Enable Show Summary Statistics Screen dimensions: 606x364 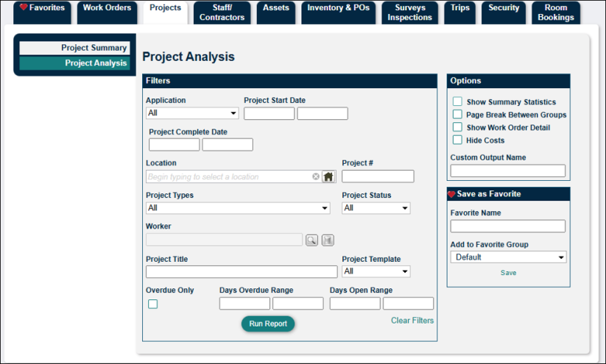point(457,101)
